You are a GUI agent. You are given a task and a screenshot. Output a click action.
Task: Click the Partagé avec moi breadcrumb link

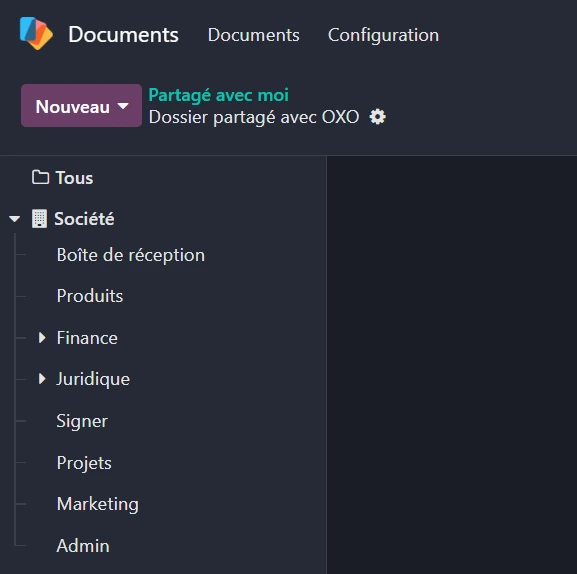[219, 95]
